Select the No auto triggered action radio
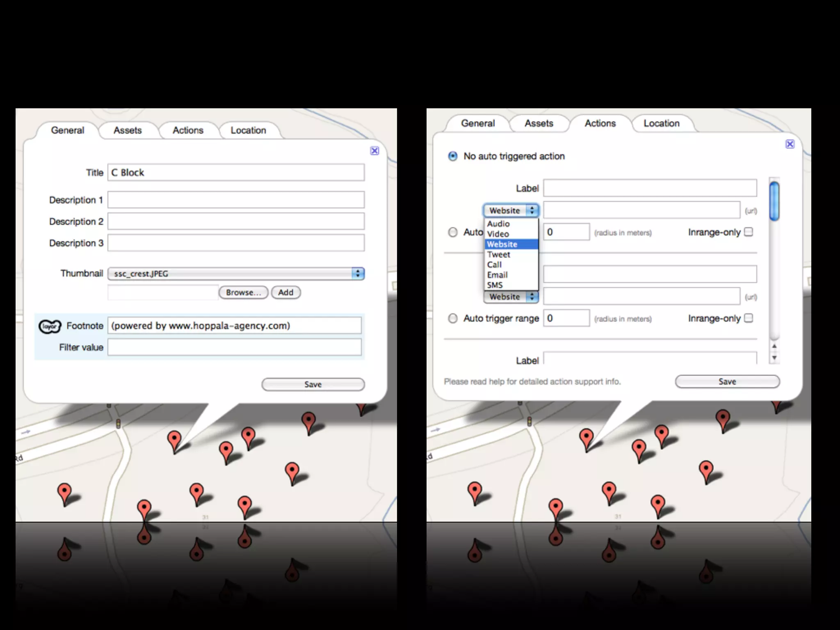Image resolution: width=840 pixels, height=630 pixels. pos(453,156)
